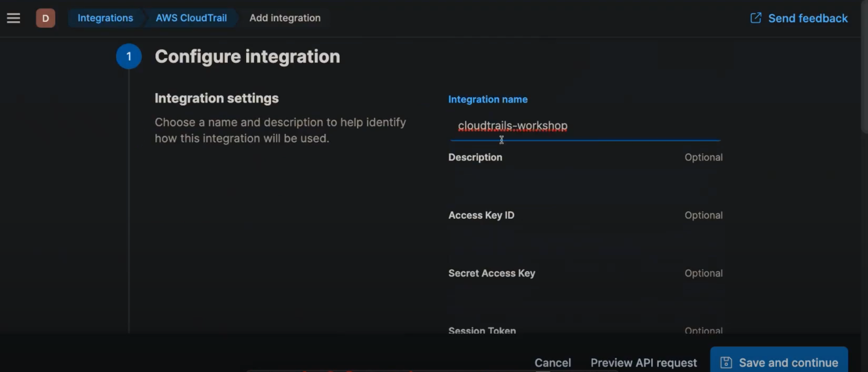Select the Add integration breadcrumb
The image size is (868, 372).
[x=285, y=18]
